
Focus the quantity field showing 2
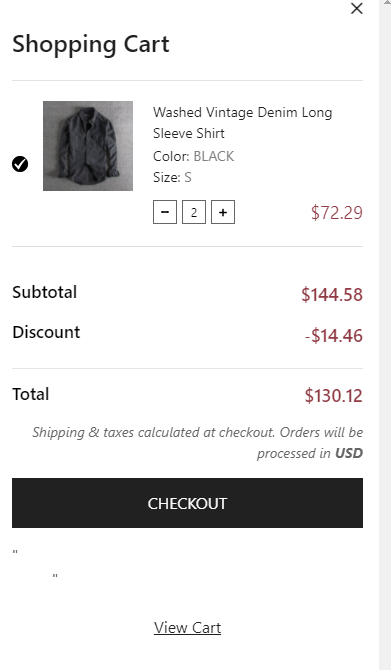pos(194,212)
